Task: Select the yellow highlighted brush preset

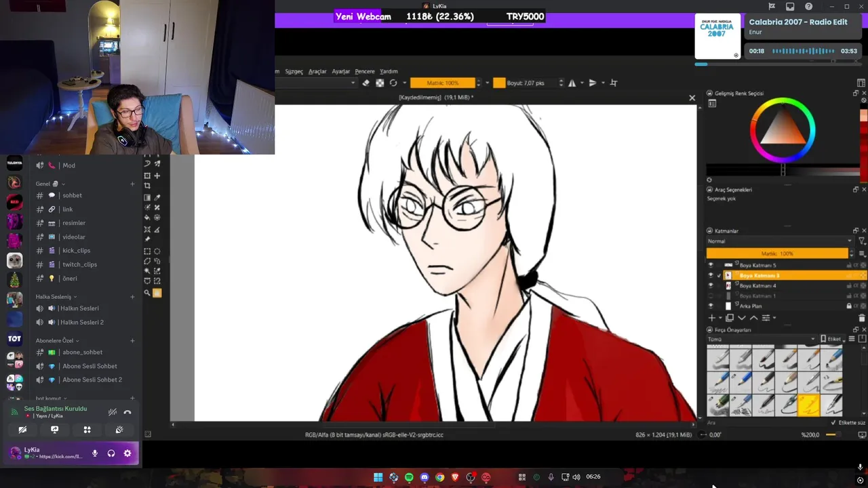Action: (808, 405)
